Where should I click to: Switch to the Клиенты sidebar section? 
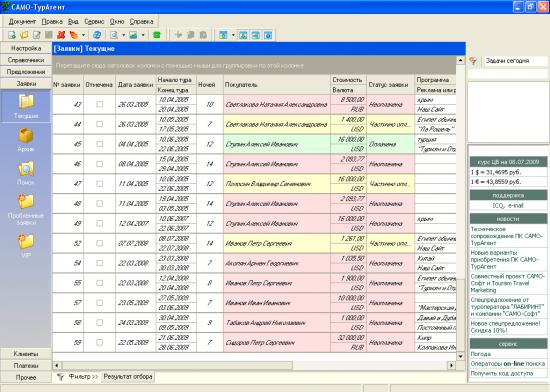pos(26,354)
